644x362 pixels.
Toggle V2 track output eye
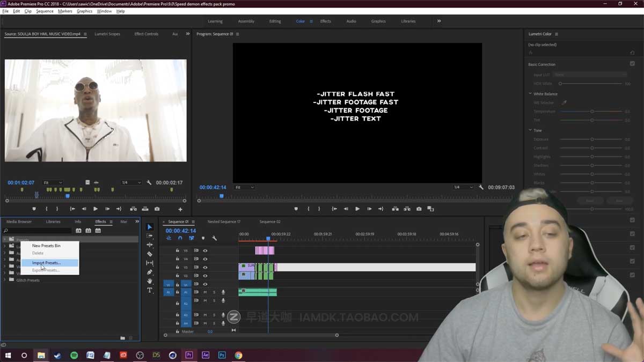205,276
